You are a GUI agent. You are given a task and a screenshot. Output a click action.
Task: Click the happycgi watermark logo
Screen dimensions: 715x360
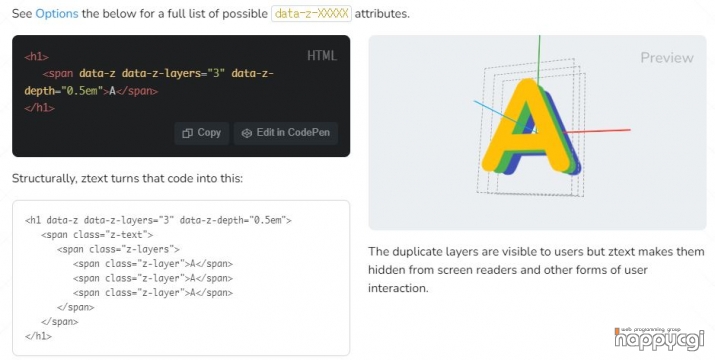pos(659,339)
